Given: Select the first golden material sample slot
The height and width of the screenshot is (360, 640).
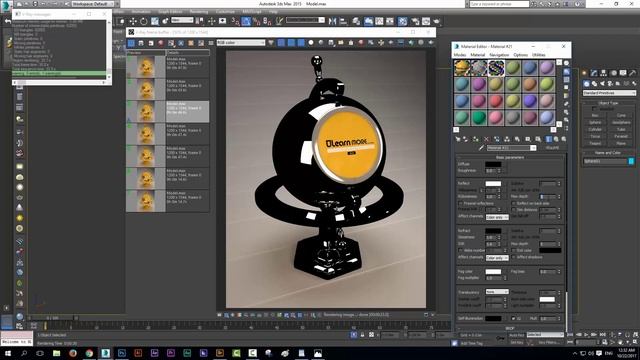Looking at the screenshot, I should pos(462,68).
